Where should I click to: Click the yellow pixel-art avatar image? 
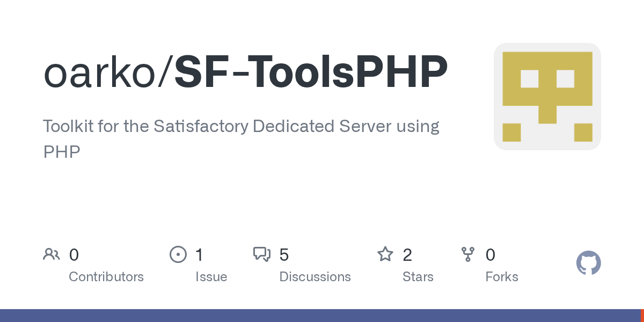point(547,96)
